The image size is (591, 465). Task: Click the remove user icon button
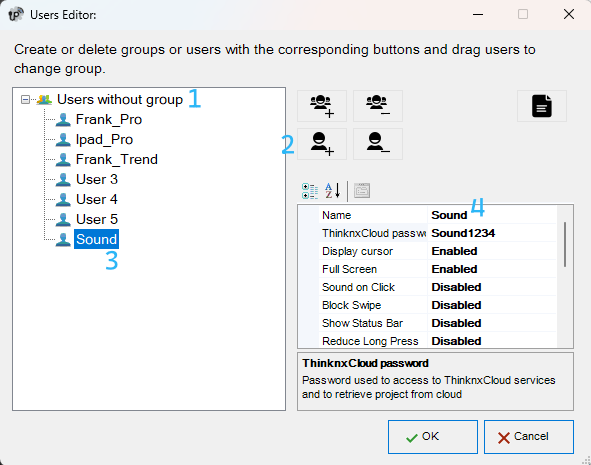tap(378, 144)
